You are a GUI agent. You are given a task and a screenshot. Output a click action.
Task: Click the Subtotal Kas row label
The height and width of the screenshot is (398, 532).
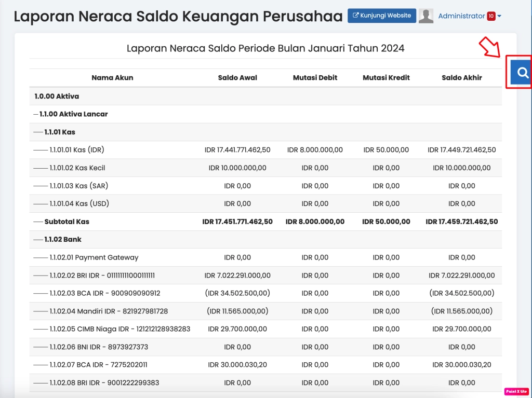(66, 222)
